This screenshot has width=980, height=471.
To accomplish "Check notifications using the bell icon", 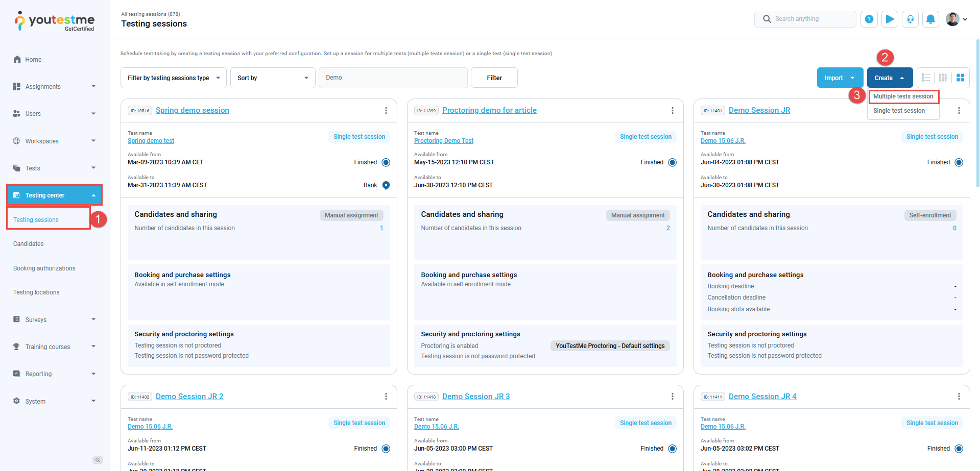I will click(x=930, y=19).
